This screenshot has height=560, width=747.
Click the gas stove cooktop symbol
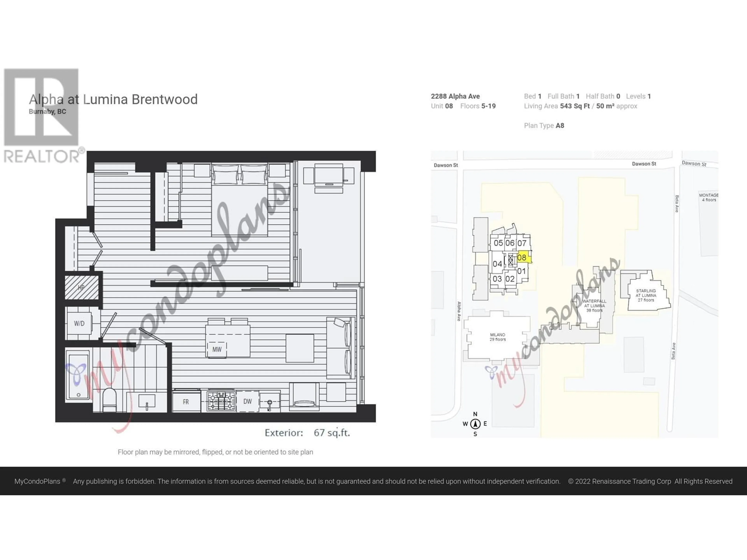221,401
